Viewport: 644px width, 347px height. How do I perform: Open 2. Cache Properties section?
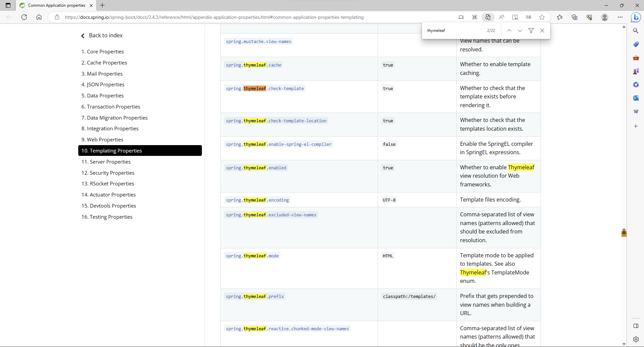(104, 62)
